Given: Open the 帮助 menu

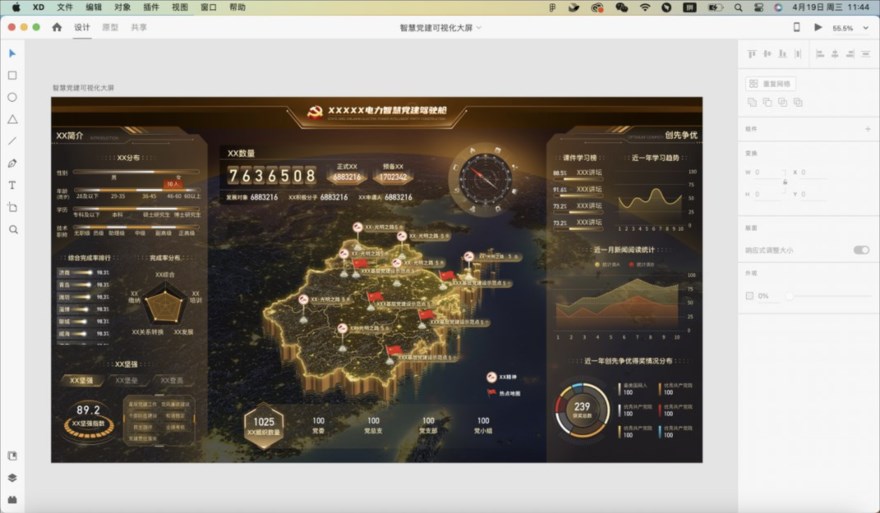Looking at the screenshot, I should click(237, 7).
